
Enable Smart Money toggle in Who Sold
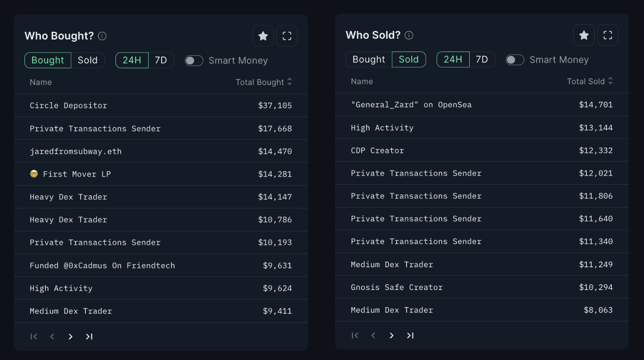tap(515, 60)
